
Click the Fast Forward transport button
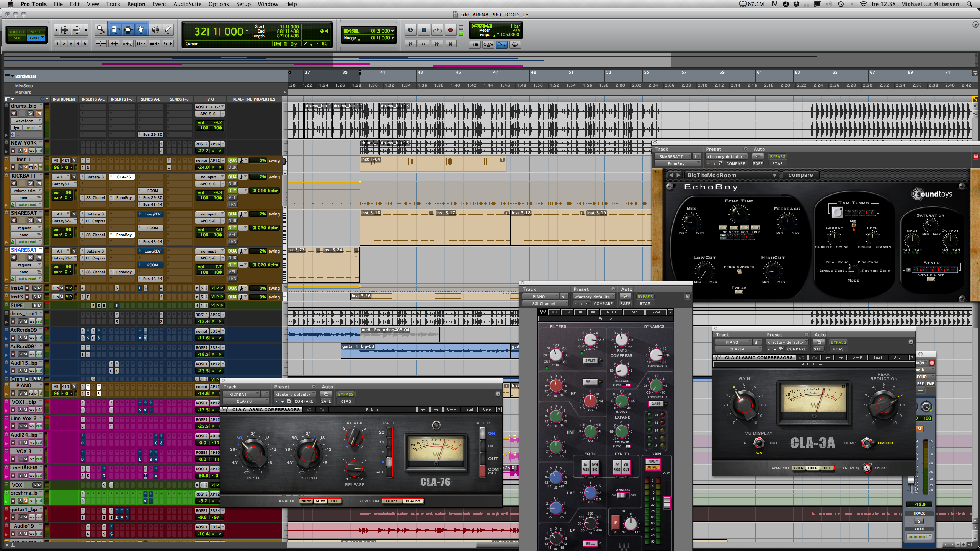pyautogui.click(x=437, y=44)
